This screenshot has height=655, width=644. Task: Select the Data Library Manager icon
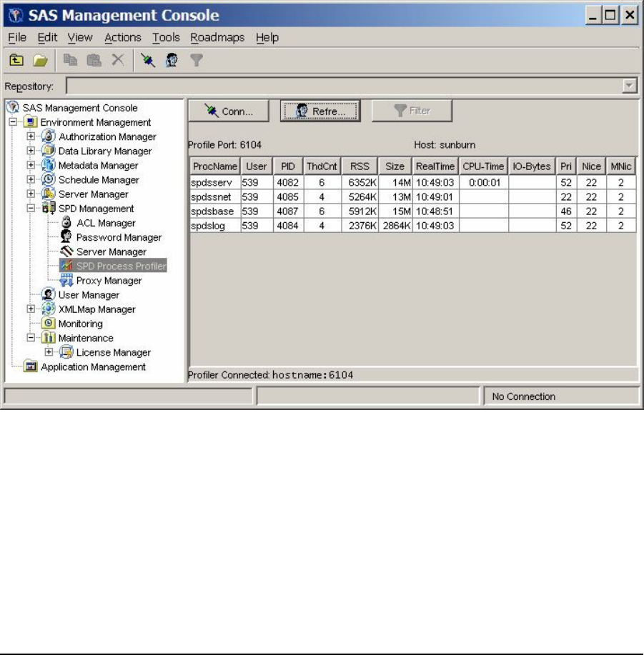click(49, 151)
